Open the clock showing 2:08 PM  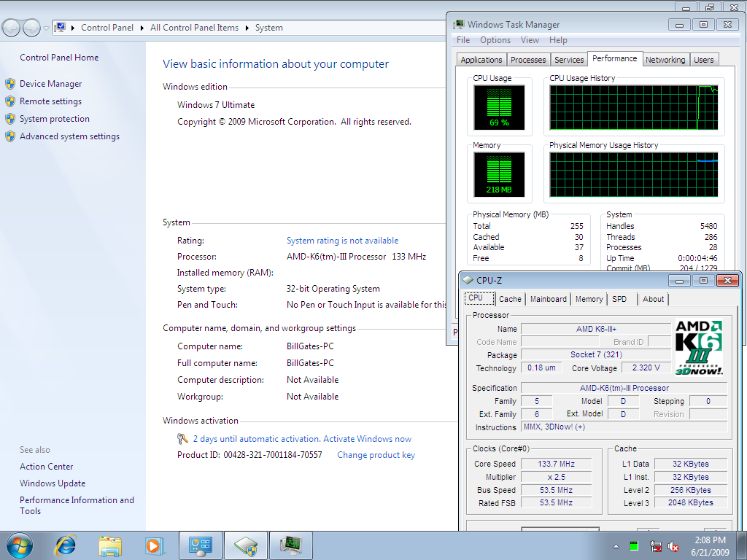710,546
